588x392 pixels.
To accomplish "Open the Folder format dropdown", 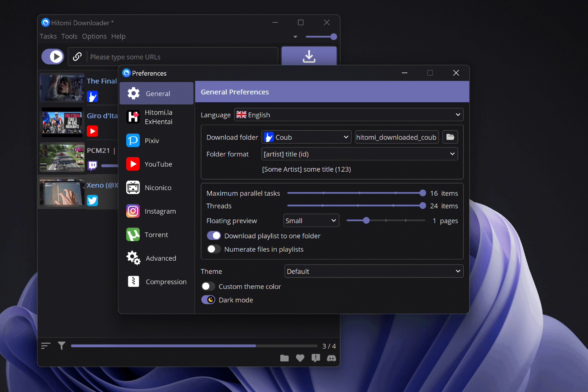I will [x=359, y=154].
